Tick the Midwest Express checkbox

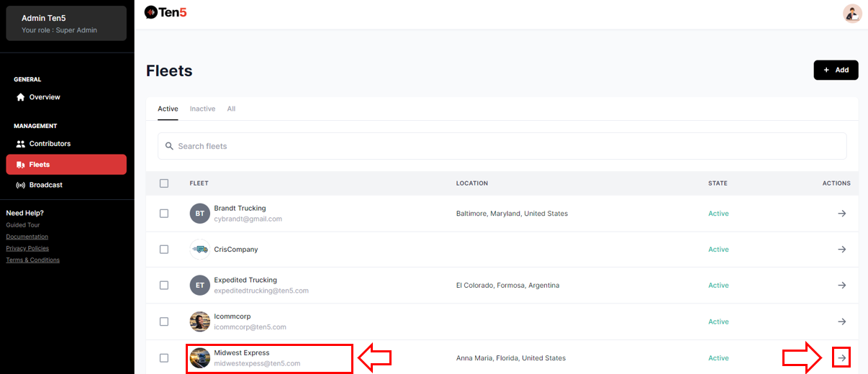click(x=164, y=357)
